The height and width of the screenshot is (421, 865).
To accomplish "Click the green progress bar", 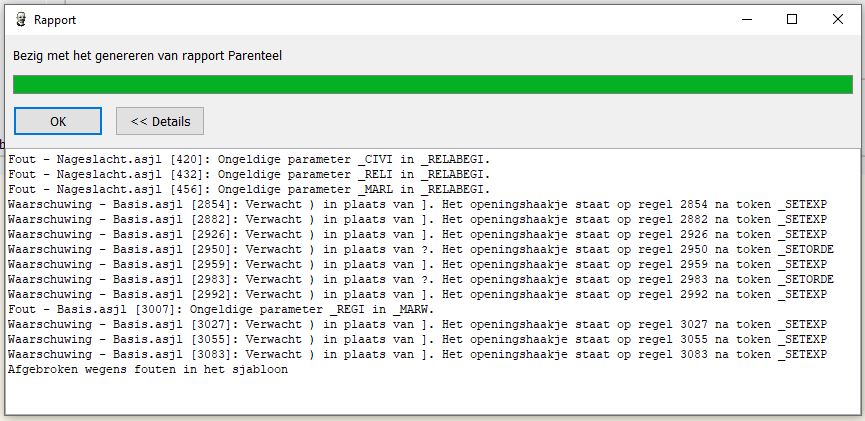I will click(432, 84).
